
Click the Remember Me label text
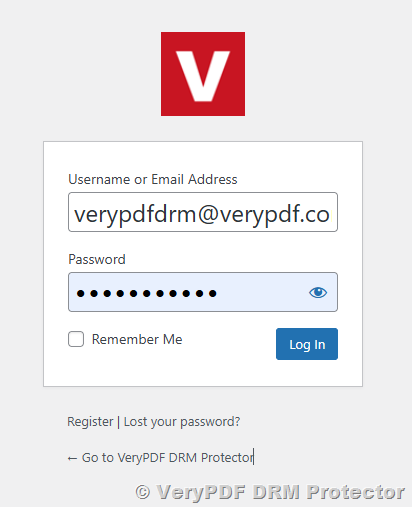coord(137,339)
